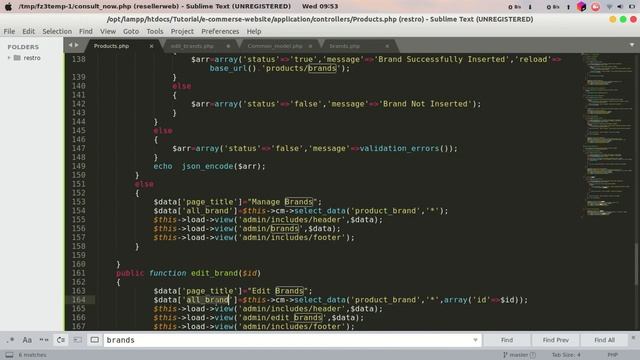Screen dimensions: 640x360
Task: Click the upload speed indicator
Action: click(x=558, y=7)
